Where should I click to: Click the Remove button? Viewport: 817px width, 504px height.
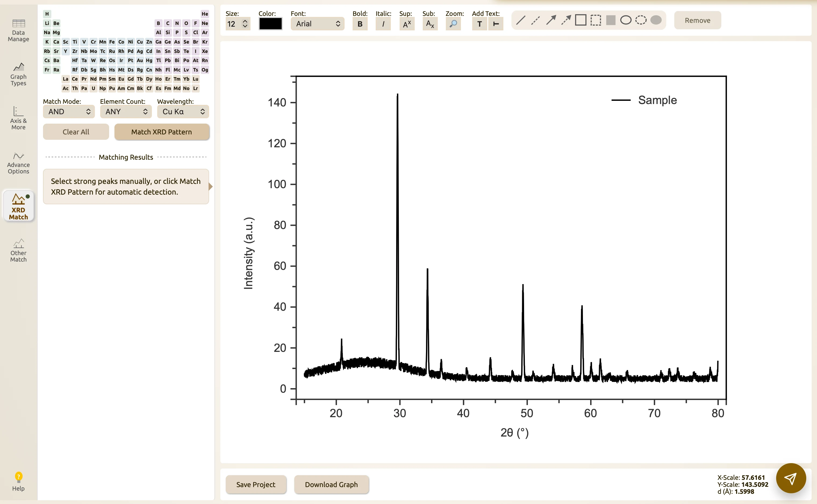click(x=697, y=20)
